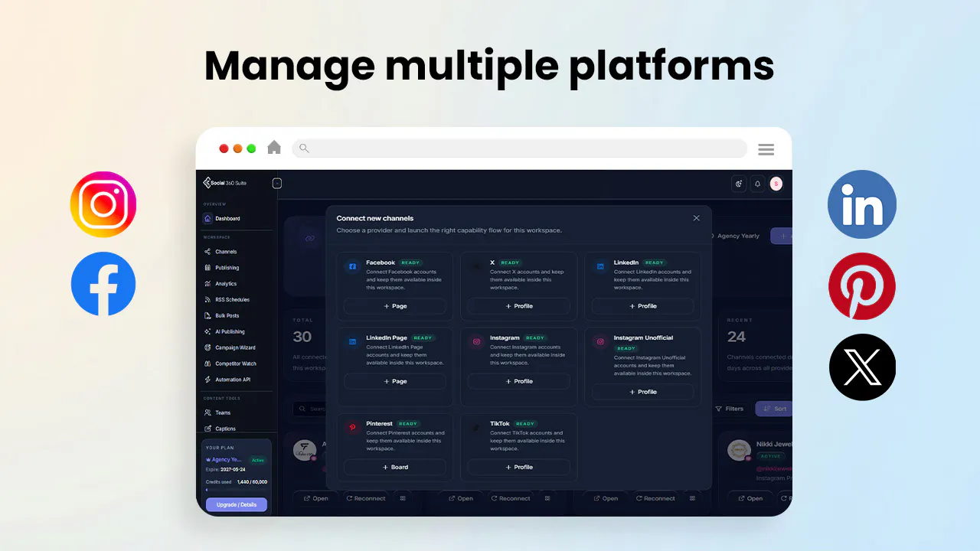Add a Facebook Page
This screenshot has height=551, width=980.
(395, 306)
